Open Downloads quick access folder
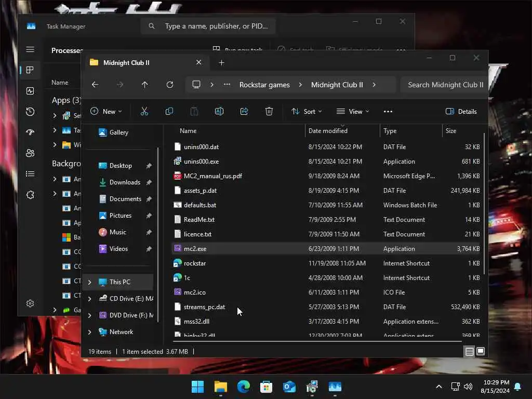532x399 pixels. click(120, 182)
